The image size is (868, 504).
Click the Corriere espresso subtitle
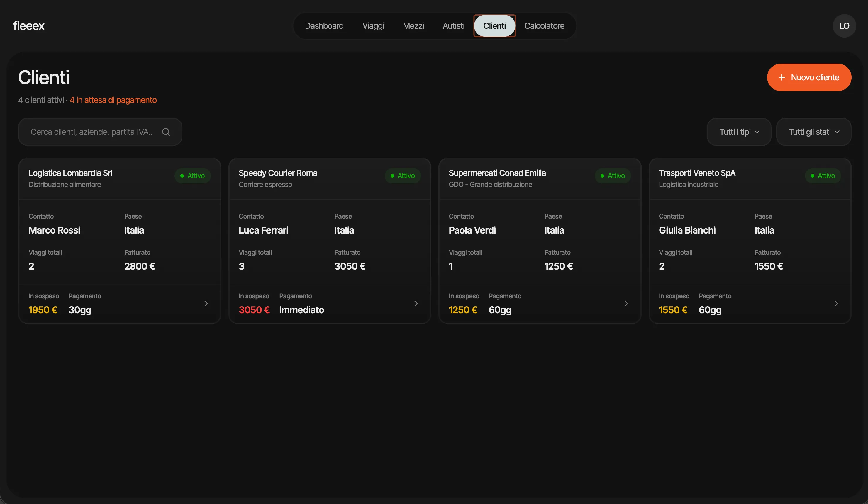click(x=266, y=185)
